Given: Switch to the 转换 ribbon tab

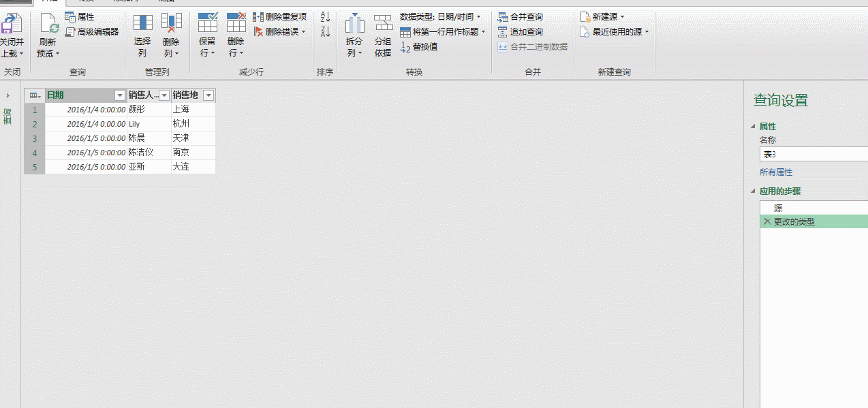Looking at the screenshot, I should pyautogui.click(x=87, y=3).
